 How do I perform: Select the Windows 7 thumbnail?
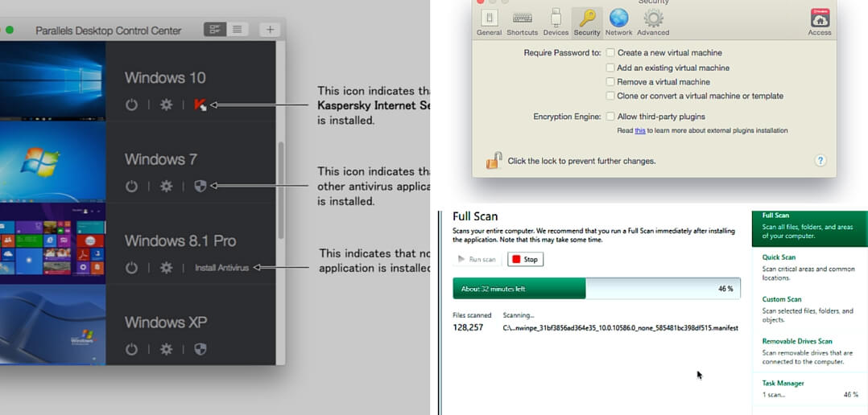pyautogui.click(x=52, y=162)
